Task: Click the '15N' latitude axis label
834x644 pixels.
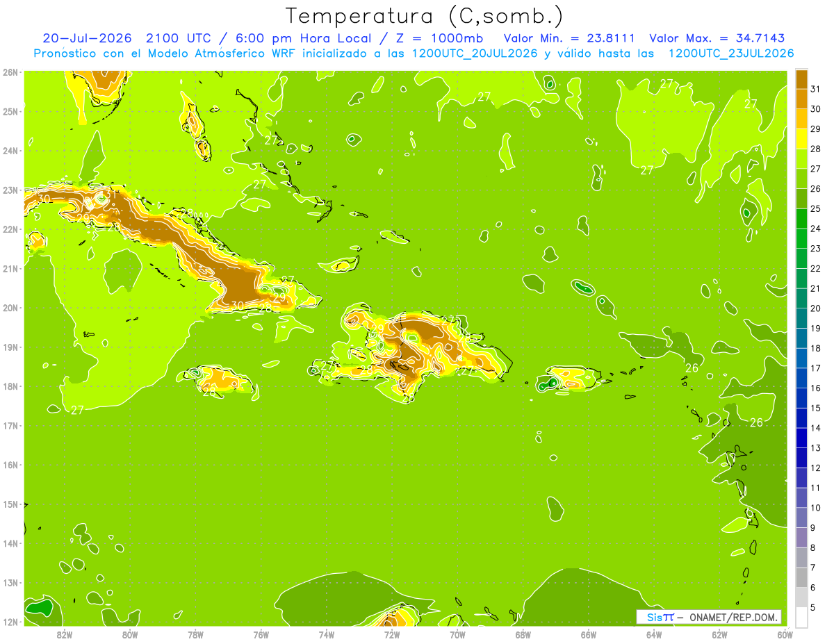Action: (10, 504)
